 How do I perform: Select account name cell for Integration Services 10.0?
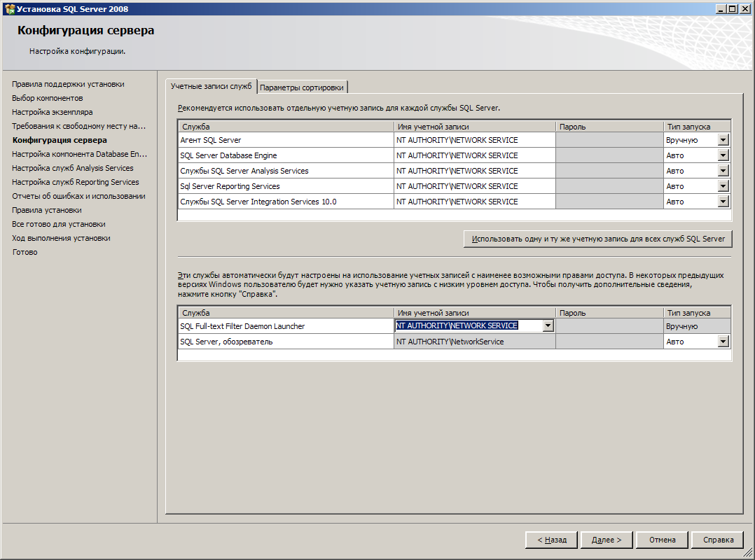[x=475, y=202]
